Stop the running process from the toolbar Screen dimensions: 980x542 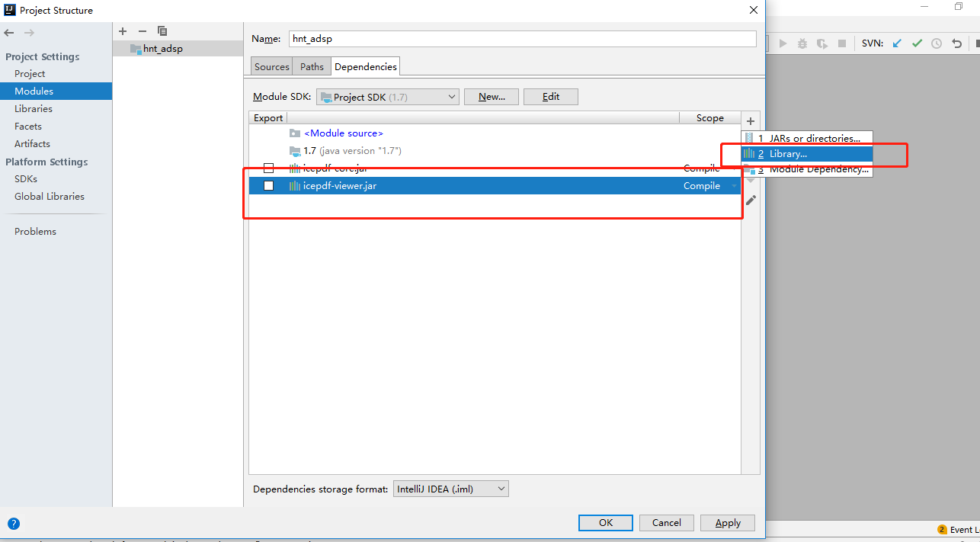coord(842,43)
